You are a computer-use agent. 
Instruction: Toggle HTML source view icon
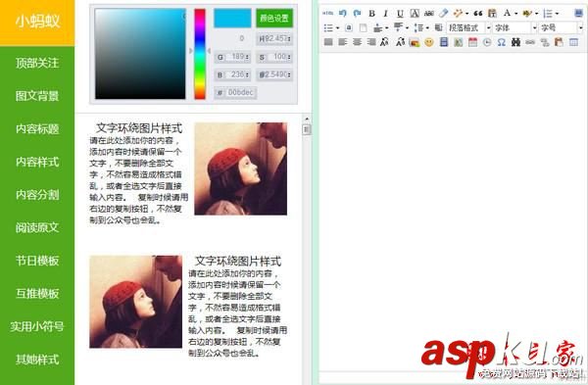pos(327,13)
